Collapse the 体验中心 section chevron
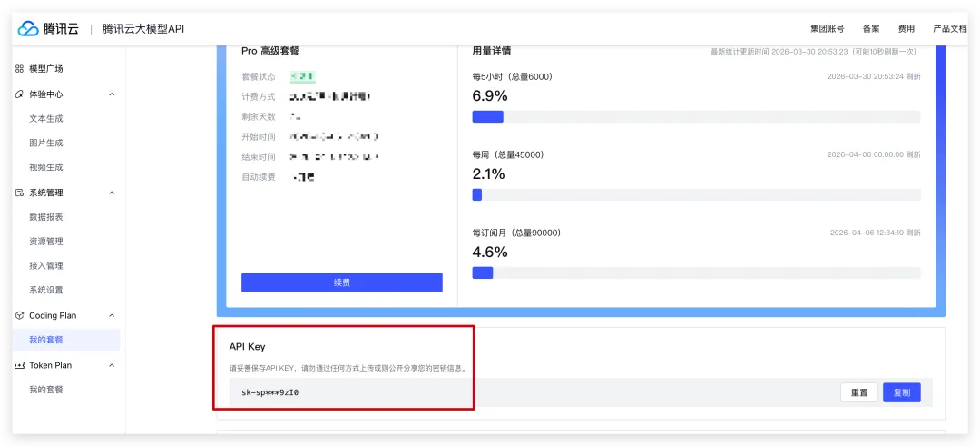 tap(112, 94)
